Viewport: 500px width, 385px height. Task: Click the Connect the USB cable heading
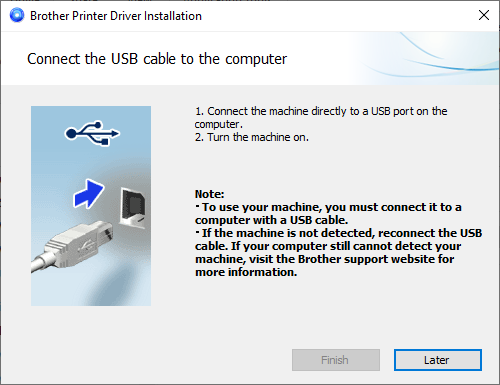coord(157,59)
